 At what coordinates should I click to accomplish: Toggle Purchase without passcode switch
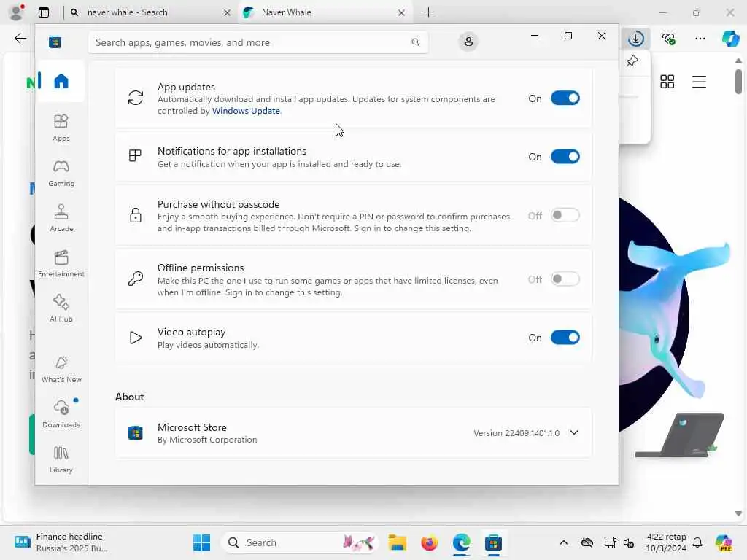tap(565, 215)
